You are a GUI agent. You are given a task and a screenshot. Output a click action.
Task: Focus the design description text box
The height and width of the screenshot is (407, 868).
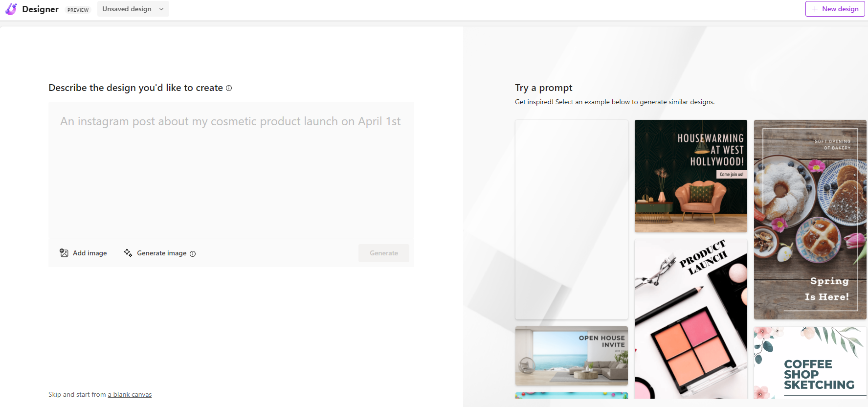(231, 170)
